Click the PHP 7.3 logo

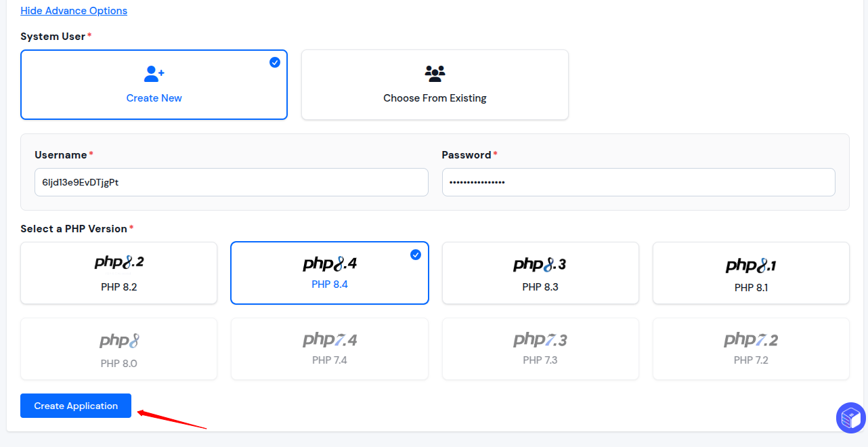pos(540,339)
